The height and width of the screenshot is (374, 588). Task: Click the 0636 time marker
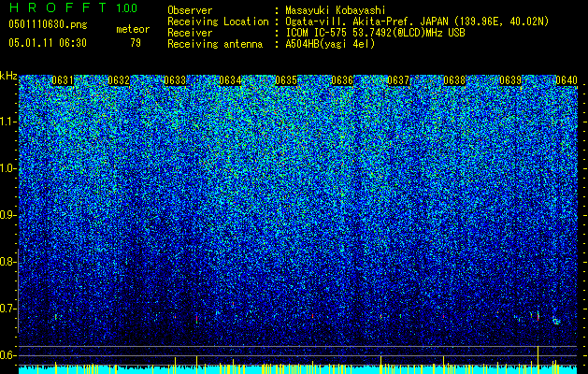[x=342, y=80]
